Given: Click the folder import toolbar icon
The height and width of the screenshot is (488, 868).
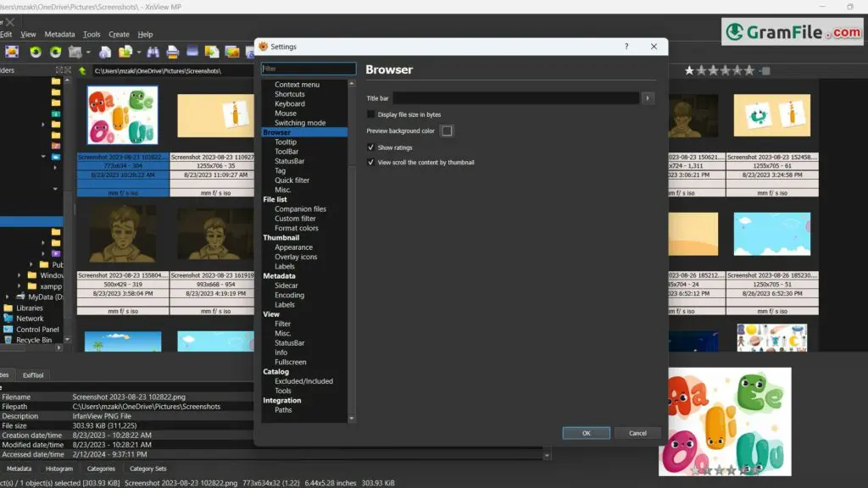Looking at the screenshot, I should click(x=125, y=52).
